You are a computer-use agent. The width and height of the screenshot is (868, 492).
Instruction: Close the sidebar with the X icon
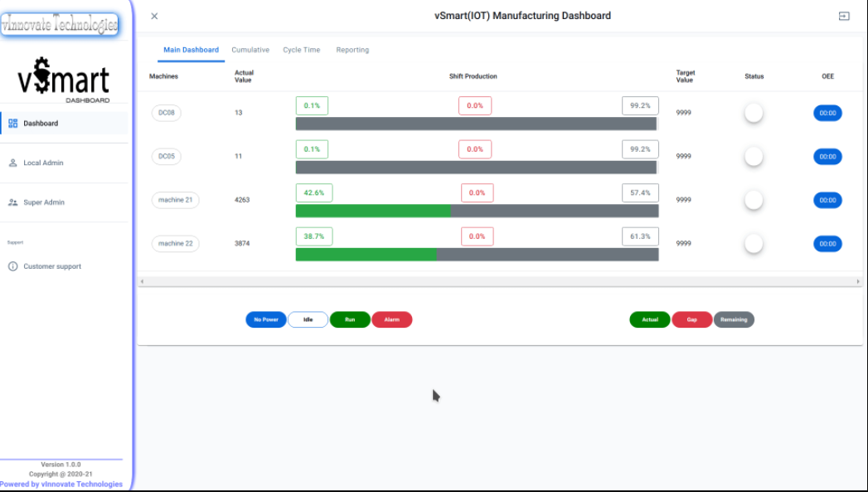click(x=154, y=16)
